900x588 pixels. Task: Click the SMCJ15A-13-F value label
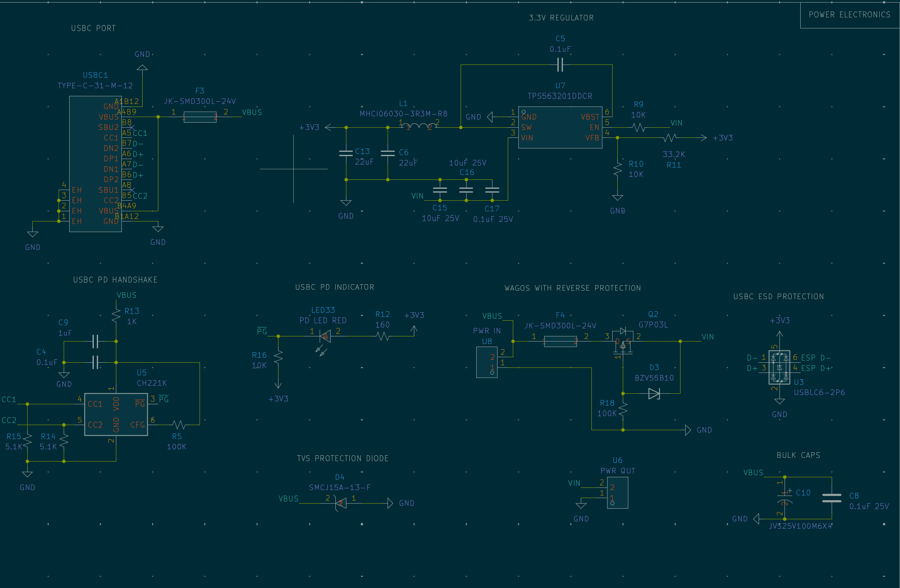tap(340, 487)
